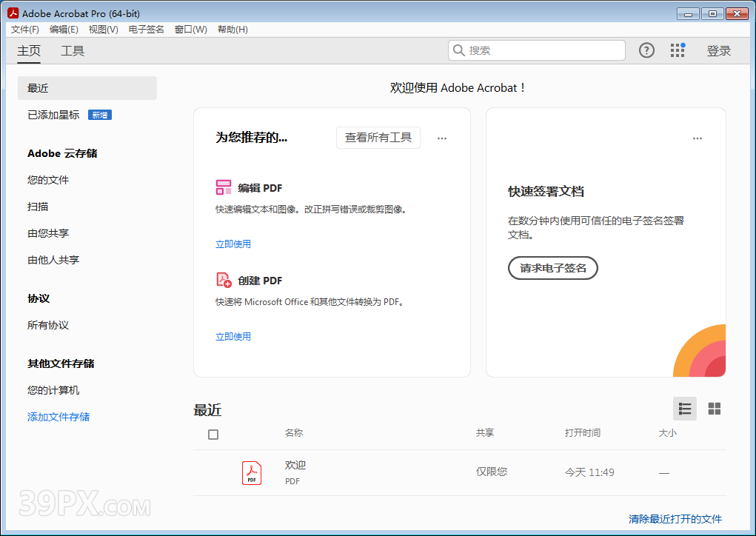Switch recent files to list view

[685, 409]
